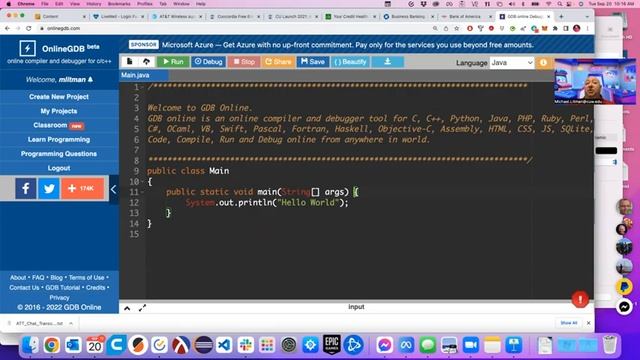Screen dimensions: 640x360
Task: Close the downloads bar
Action: coord(589,323)
